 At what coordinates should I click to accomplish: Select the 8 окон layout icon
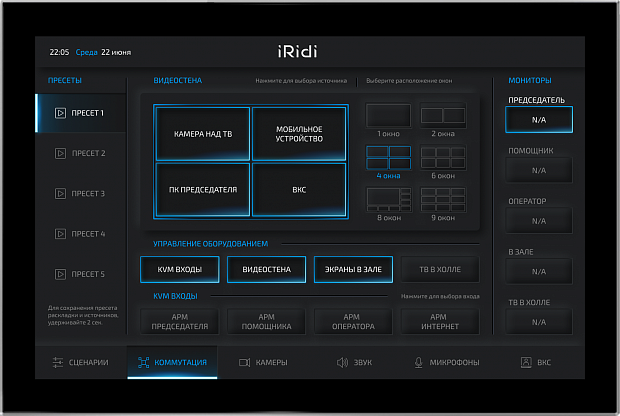pyautogui.click(x=389, y=199)
